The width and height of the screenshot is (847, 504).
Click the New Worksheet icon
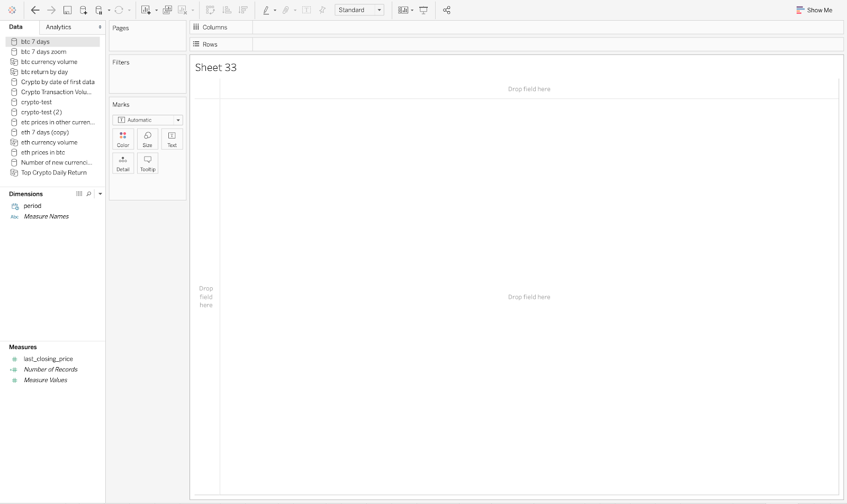146,10
